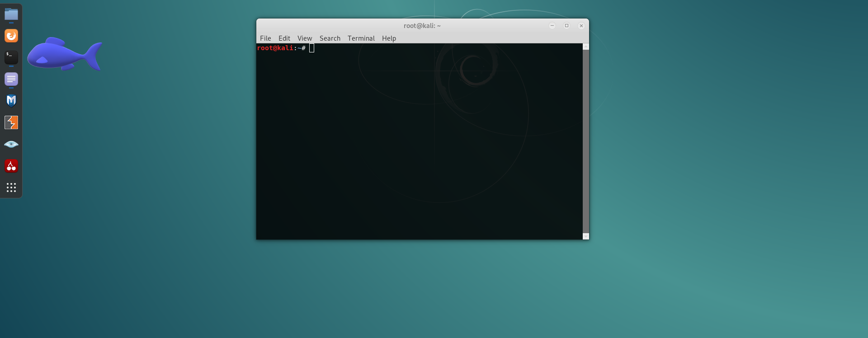Open the Terminal dock icon

(x=11, y=57)
